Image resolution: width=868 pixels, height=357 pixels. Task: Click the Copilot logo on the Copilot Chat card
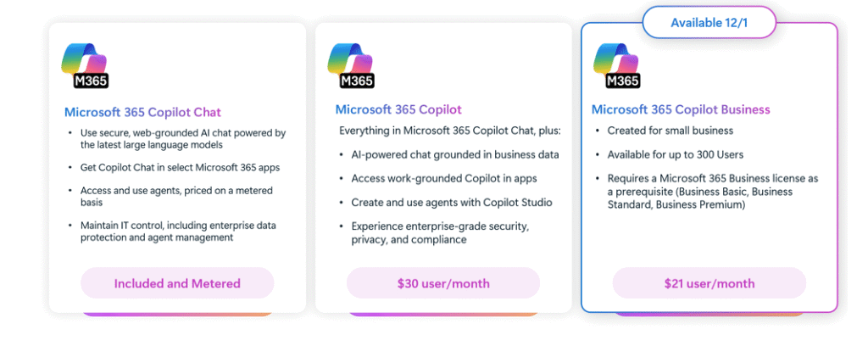(x=85, y=64)
